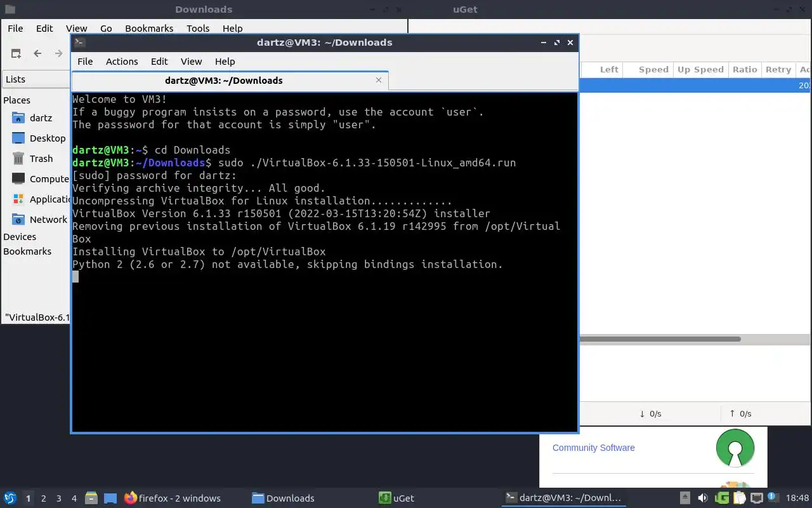This screenshot has width=812, height=508.
Task: Click the green uGet tray icon
Action: pos(721,498)
